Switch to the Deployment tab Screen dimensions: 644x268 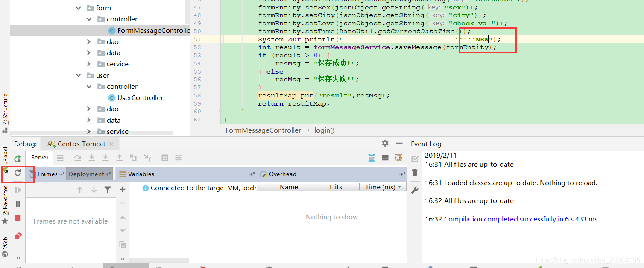click(89, 174)
